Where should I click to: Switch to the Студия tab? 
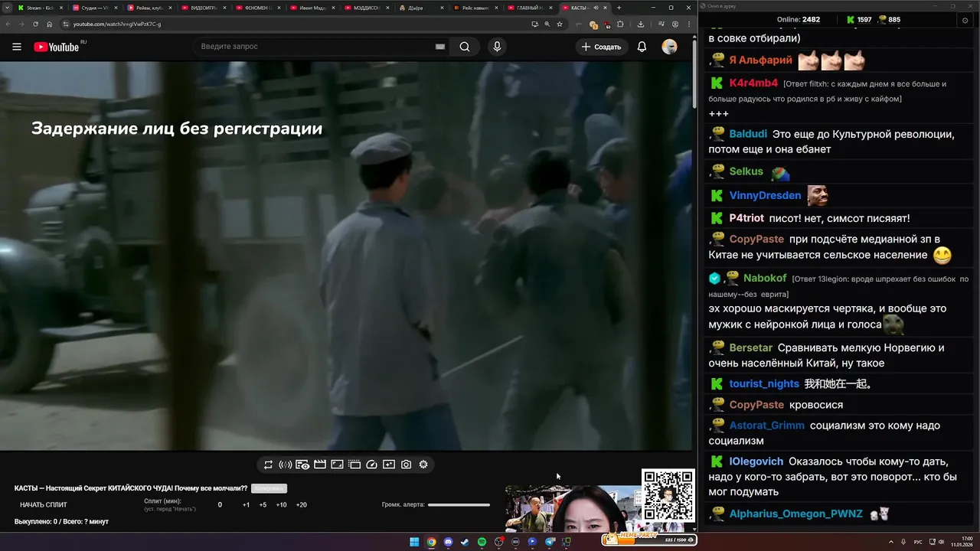tap(96, 8)
